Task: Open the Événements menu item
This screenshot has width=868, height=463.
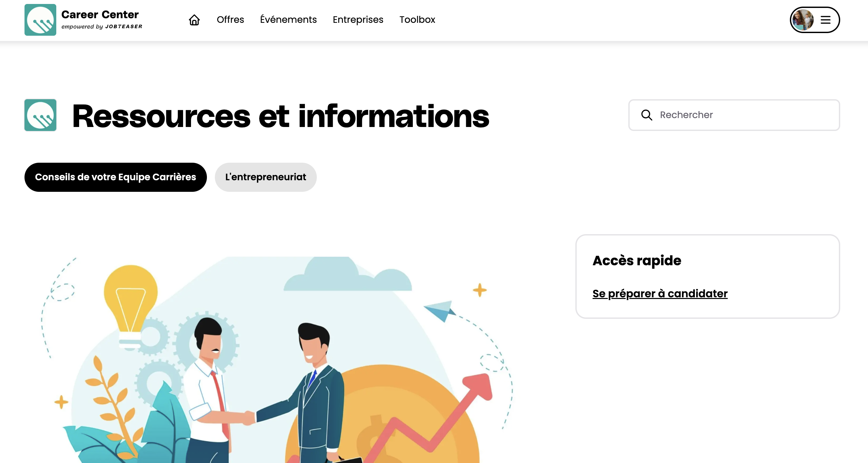Action: pyautogui.click(x=288, y=20)
